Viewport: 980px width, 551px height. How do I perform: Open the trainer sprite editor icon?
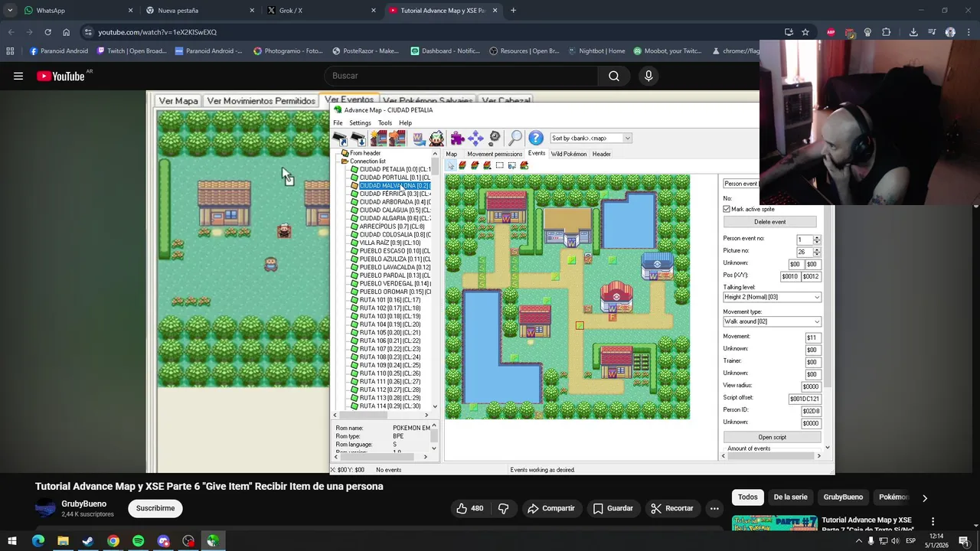436,138
